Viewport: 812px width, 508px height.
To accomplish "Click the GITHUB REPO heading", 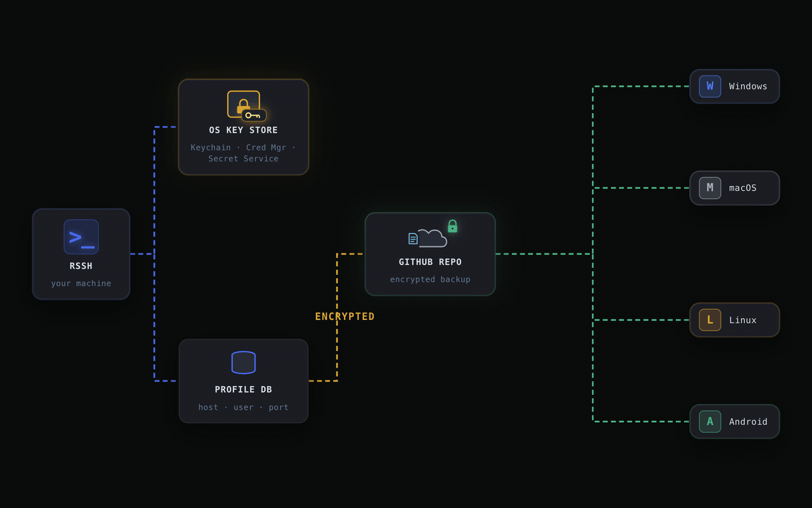I will click(430, 262).
